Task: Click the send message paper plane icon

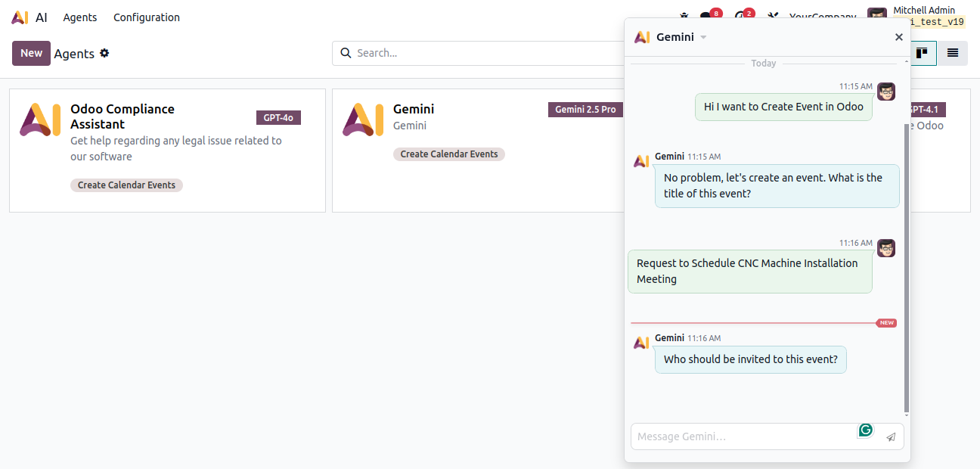Action: [891, 436]
